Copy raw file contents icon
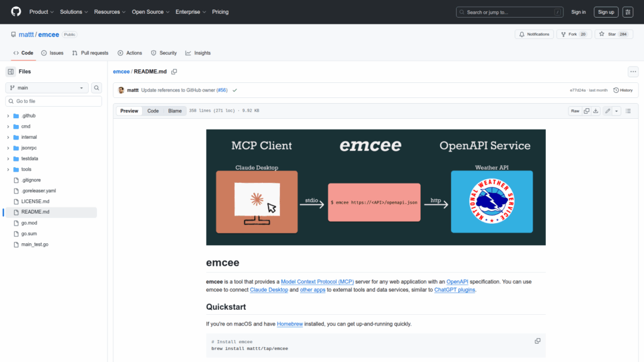 [x=586, y=111]
